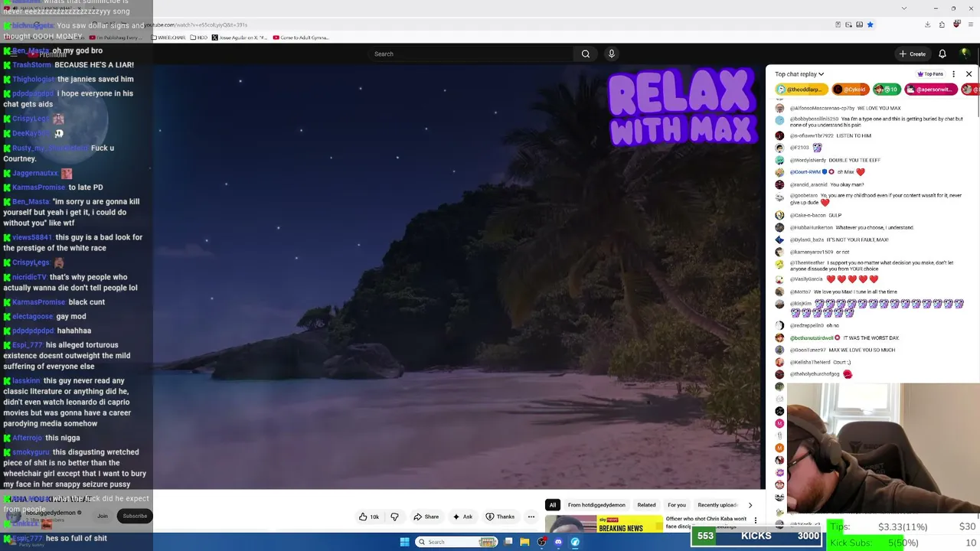Screen dimensions: 980x551
Task: Open Discord from the taskbar
Action: click(x=558, y=542)
